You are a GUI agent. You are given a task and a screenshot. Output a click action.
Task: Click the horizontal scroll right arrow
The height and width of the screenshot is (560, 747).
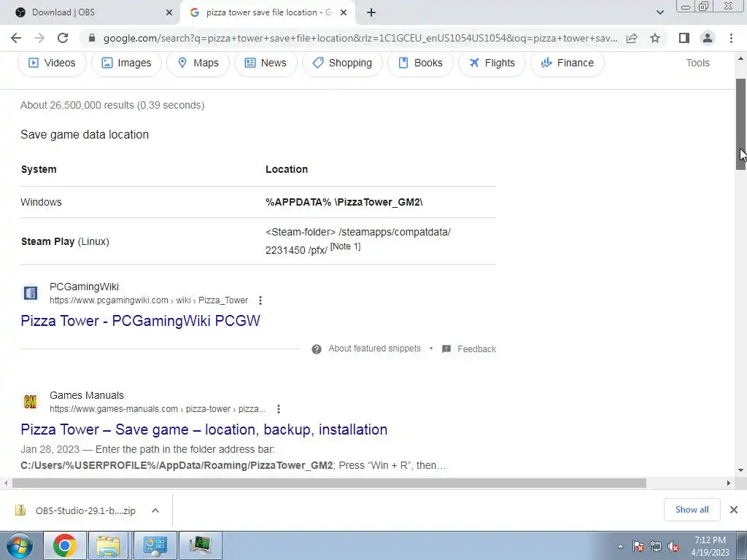(729, 483)
